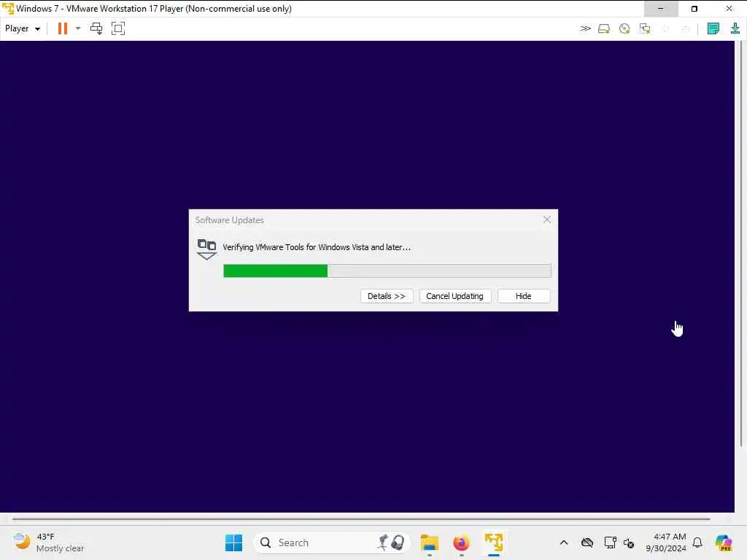Click the VMware window title bar icon

click(x=8, y=9)
